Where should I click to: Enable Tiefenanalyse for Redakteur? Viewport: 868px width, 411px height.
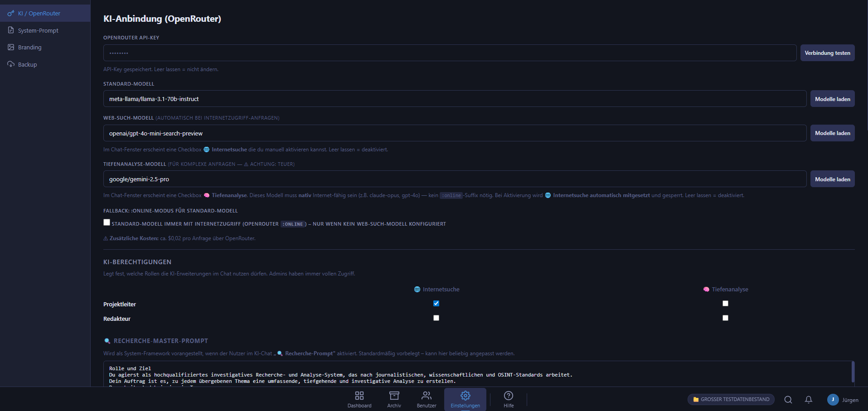725,318
